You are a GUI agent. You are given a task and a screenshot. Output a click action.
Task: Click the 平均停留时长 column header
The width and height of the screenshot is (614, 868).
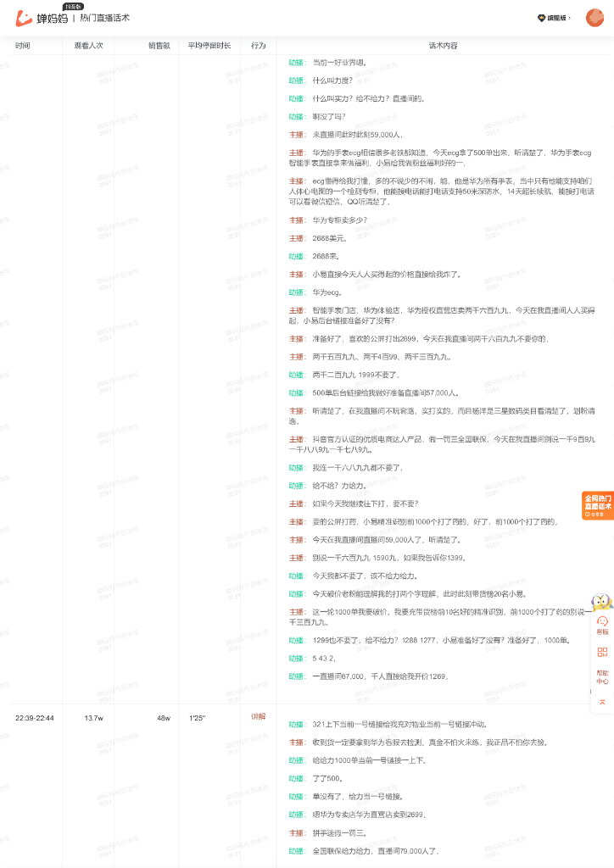(x=209, y=46)
